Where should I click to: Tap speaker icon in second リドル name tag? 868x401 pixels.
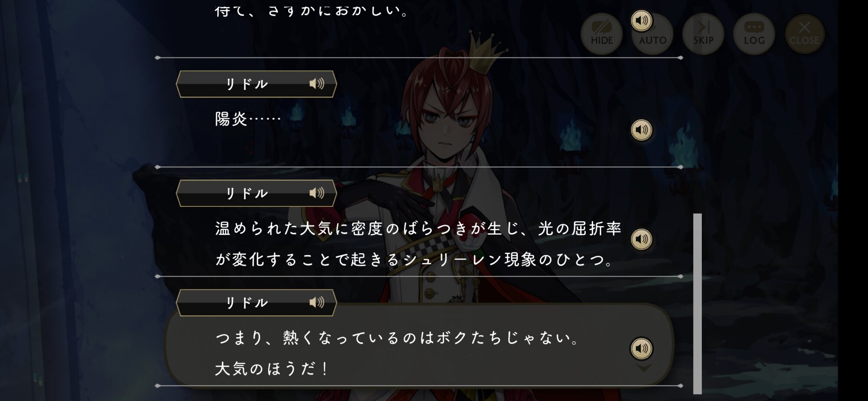coord(317,193)
